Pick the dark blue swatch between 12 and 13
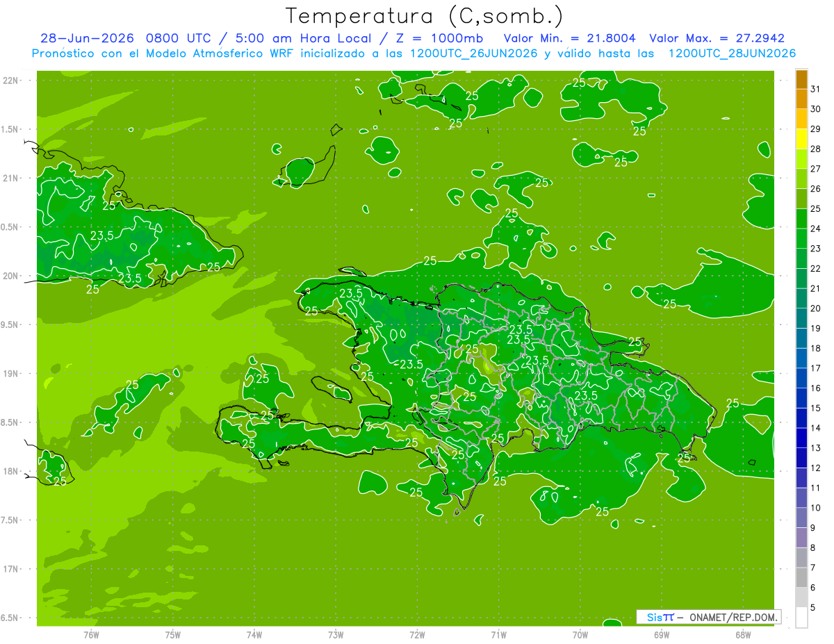 point(801,458)
